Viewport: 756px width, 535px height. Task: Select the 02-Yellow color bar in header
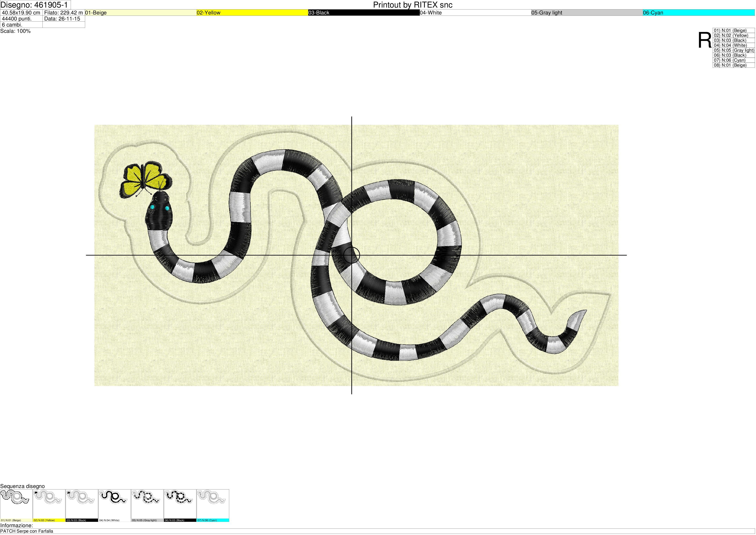(252, 13)
